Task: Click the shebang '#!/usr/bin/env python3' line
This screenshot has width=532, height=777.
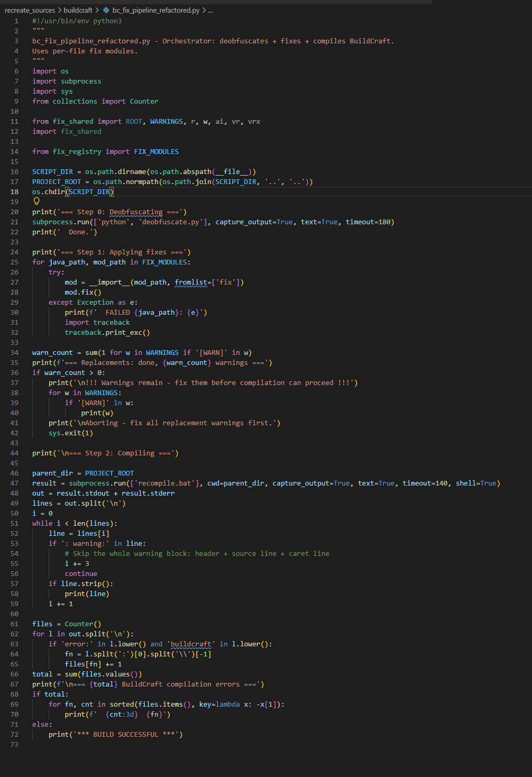Action: 77,21
